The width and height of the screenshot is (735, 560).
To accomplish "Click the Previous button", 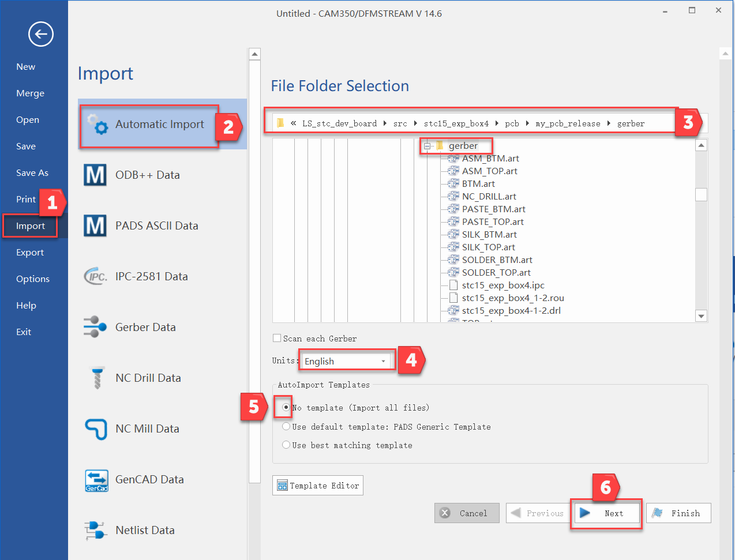I will click(538, 513).
